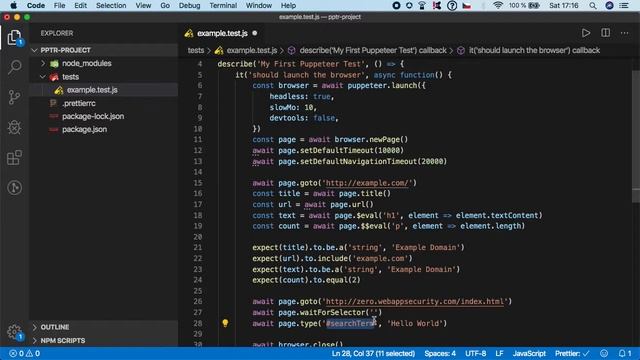The image size is (640, 360).
Task: Follow the zero.webappsecurity.com link on line 26
Action: tap(415, 302)
